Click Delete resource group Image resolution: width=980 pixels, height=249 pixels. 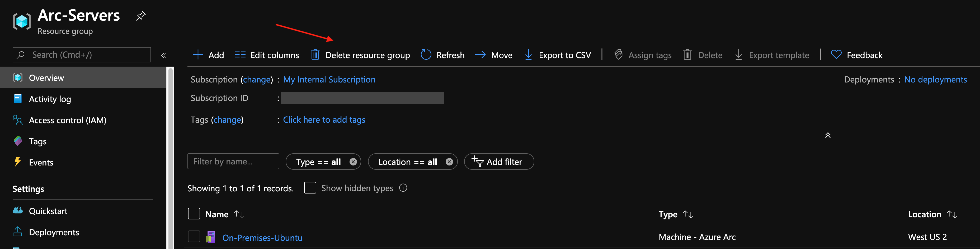click(360, 55)
